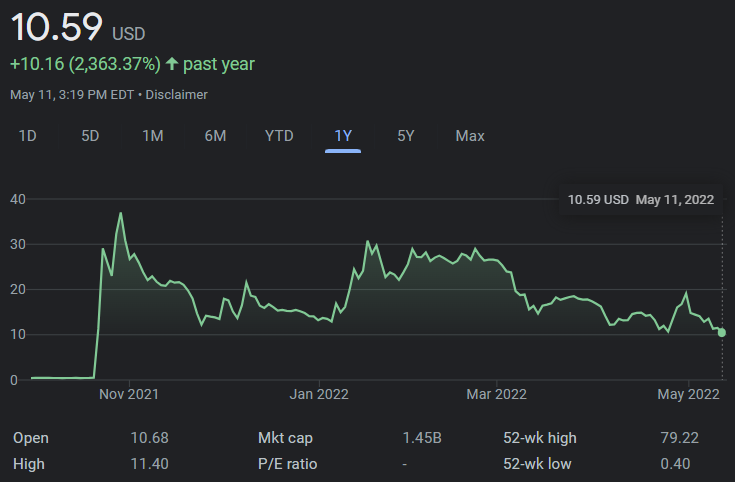
Task: Click the 10.59 USD May 11 tooltip
Action: point(640,199)
